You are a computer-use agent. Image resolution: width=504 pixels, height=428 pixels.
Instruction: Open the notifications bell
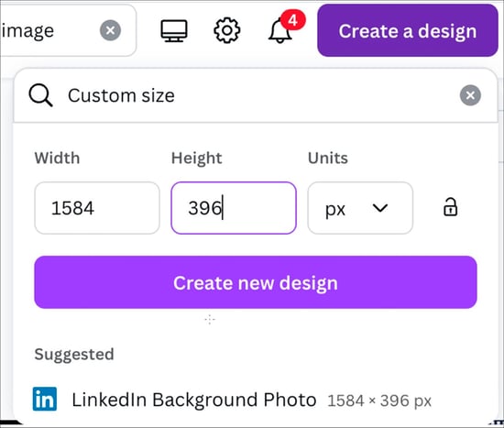(x=279, y=31)
